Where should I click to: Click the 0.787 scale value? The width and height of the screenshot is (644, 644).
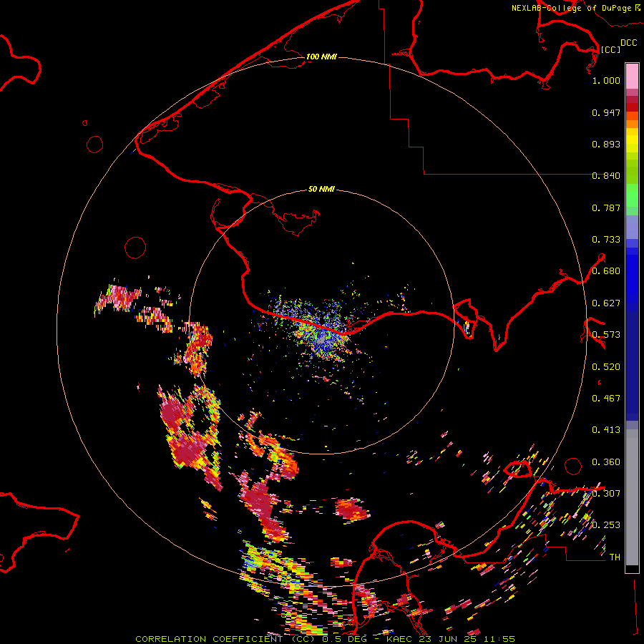pos(606,208)
